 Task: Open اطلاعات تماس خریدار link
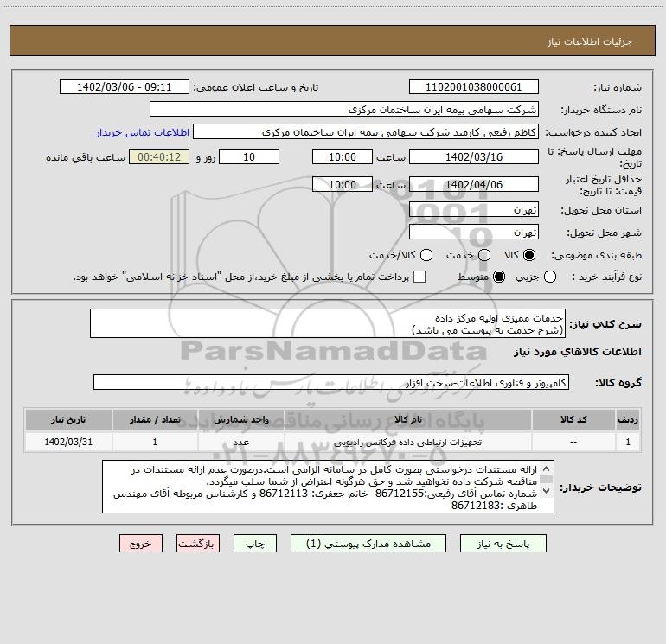click(x=143, y=132)
